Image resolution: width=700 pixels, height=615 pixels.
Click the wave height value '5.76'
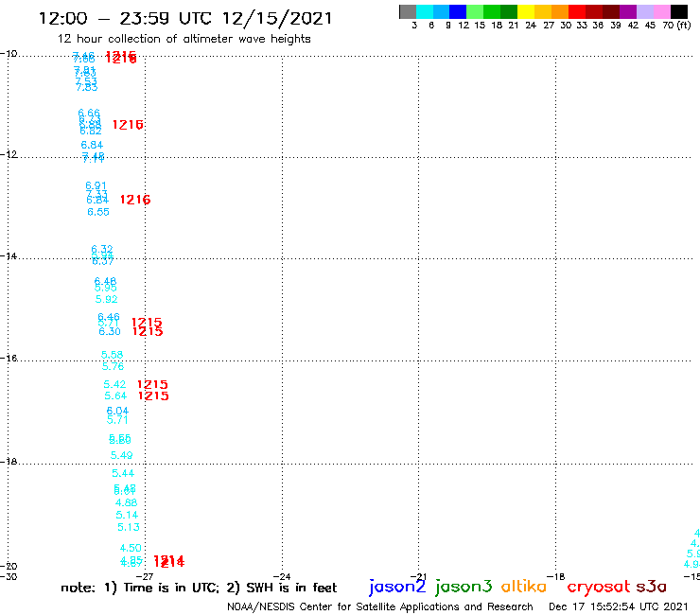tap(113, 366)
